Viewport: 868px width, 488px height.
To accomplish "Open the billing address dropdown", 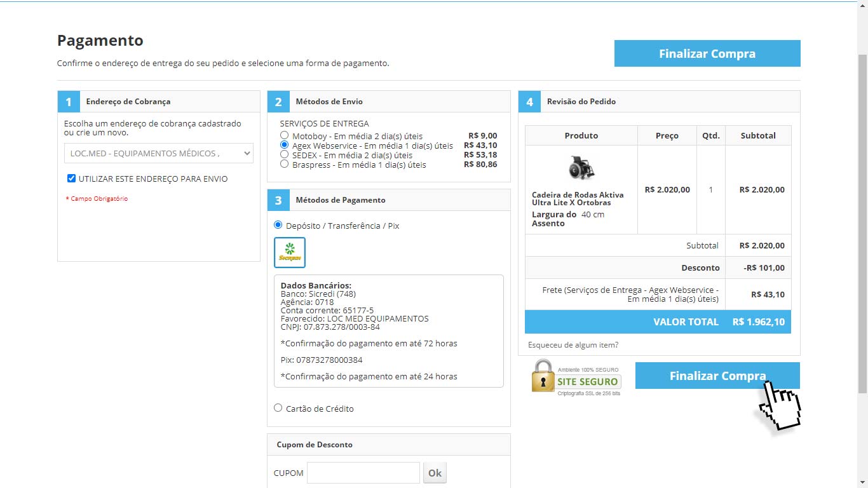I will pos(159,153).
